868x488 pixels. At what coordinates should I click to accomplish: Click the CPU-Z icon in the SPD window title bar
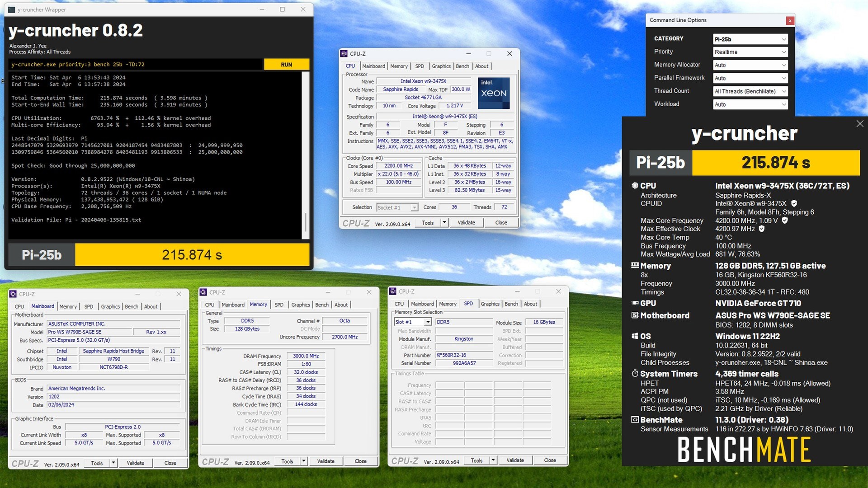[393, 291]
